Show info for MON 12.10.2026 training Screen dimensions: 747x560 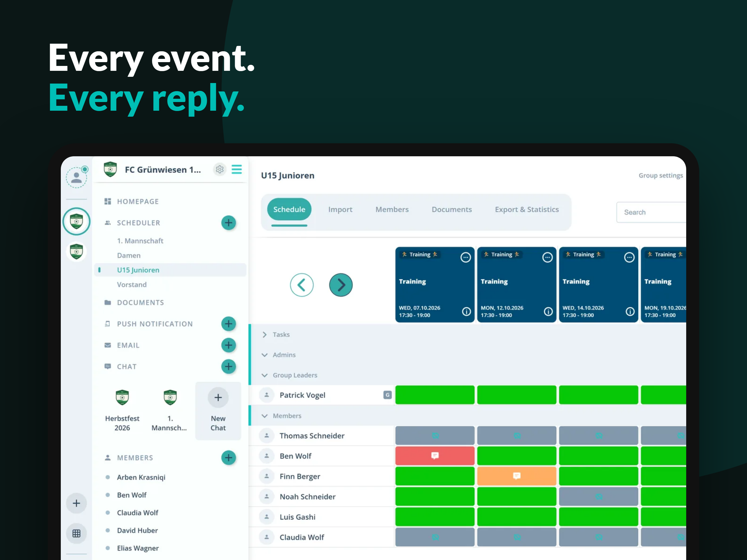pyautogui.click(x=548, y=311)
